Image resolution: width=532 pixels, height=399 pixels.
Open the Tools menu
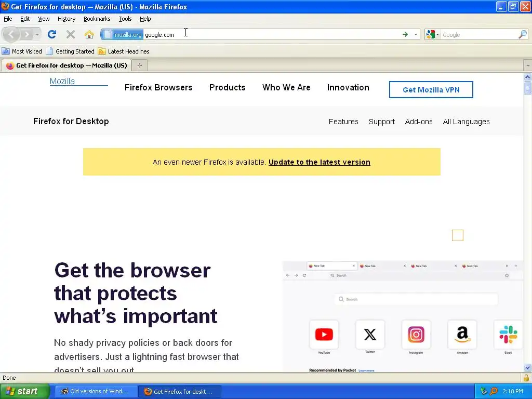click(125, 19)
